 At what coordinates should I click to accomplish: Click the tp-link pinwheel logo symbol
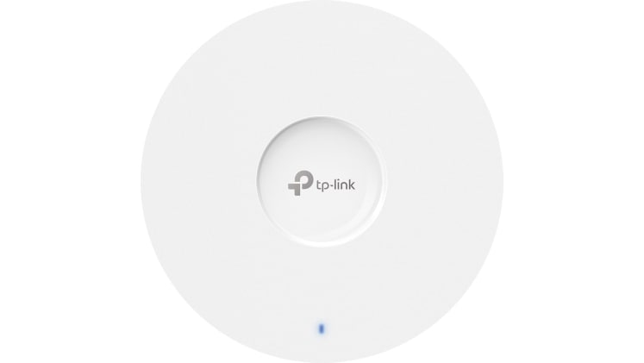[300, 183]
